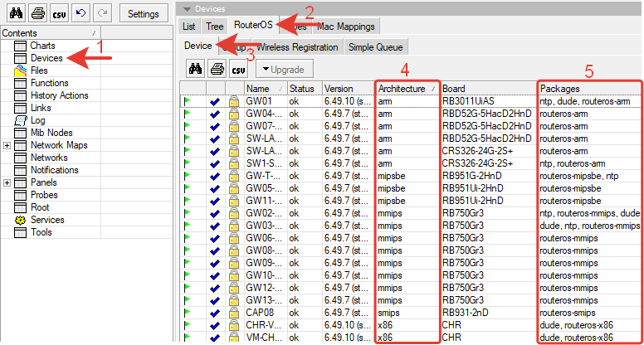This screenshot has height=345, width=644.
Task: Click printer icon above the device table
Action: pos(216,69)
